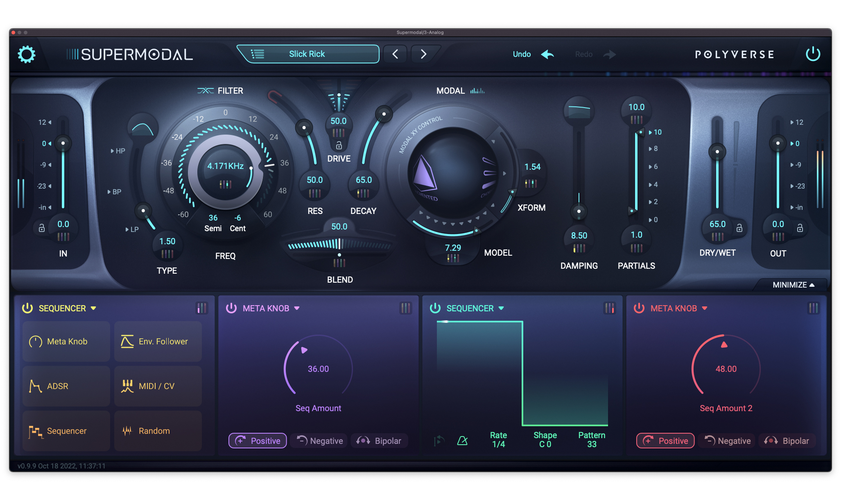The width and height of the screenshot is (841, 504).
Task: Click the IN gain slider handle
Action: 63,143
